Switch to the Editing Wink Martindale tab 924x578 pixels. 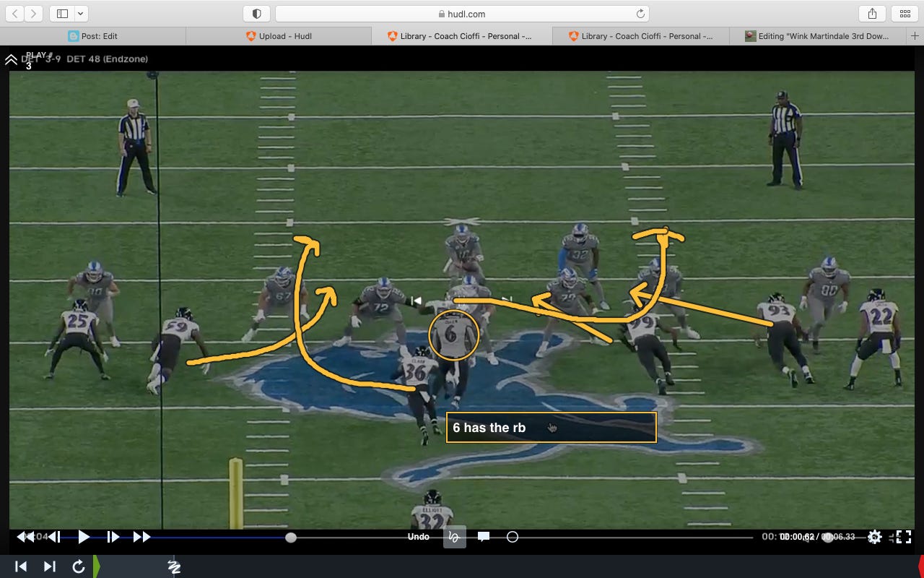pos(817,35)
